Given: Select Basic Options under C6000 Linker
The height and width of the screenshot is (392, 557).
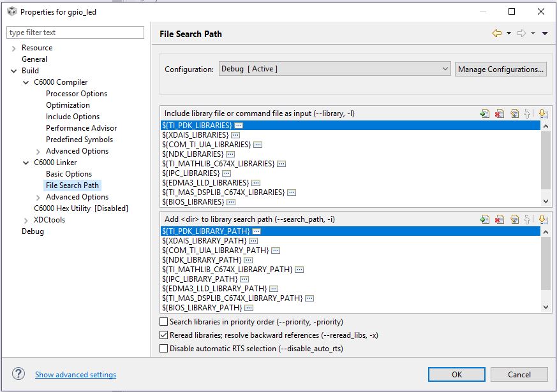Looking at the screenshot, I should [69, 174].
